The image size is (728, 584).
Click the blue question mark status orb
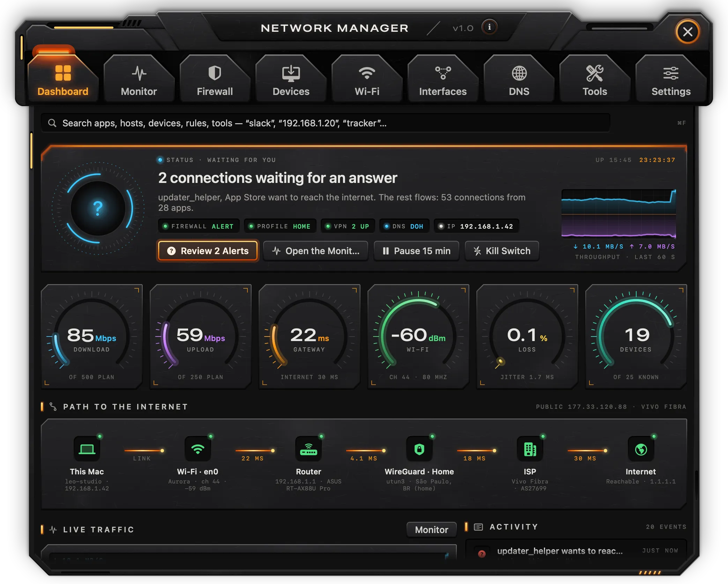[98, 208]
